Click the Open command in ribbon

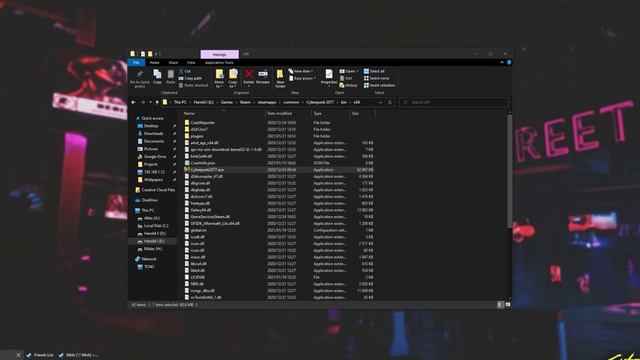[349, 71]
